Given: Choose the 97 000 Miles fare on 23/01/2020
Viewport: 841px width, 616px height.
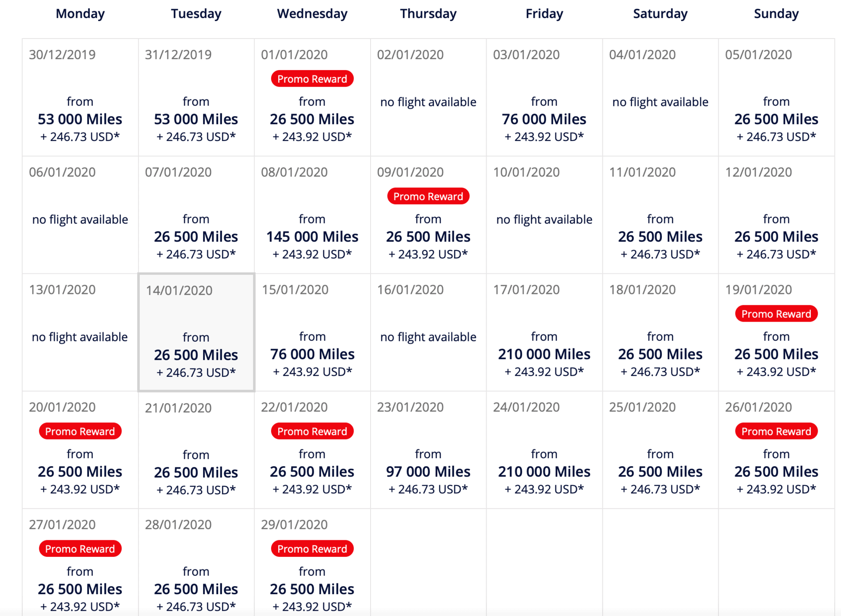Looking at the screenshot, I should pyautogui.click(x=428, y=450).
